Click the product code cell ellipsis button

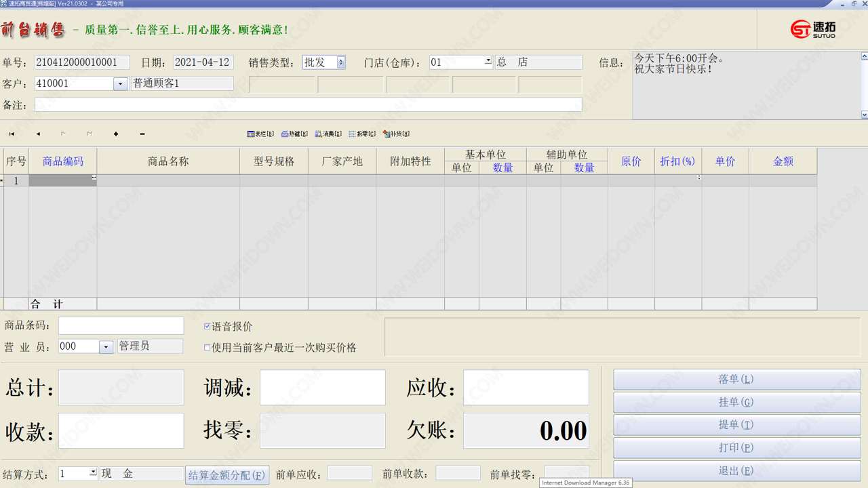(x=94, y=178)
